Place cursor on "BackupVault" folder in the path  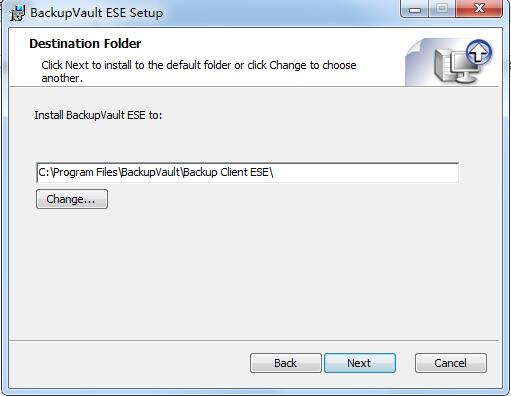(x=151, y=172)
